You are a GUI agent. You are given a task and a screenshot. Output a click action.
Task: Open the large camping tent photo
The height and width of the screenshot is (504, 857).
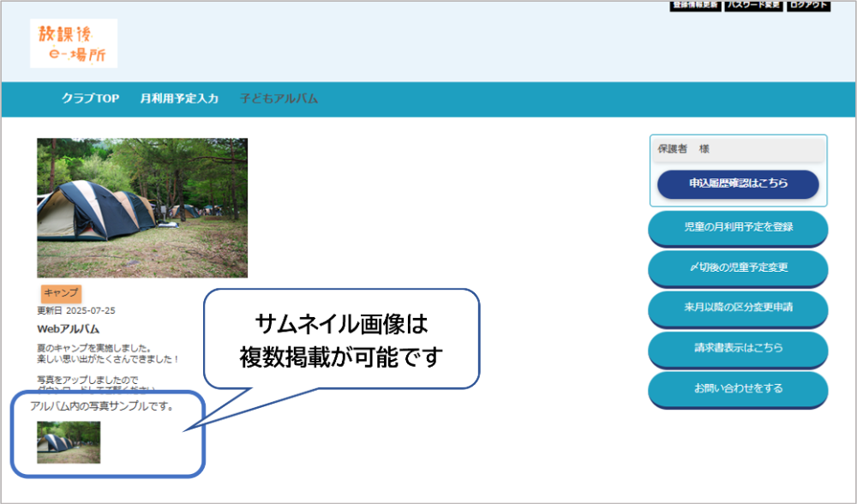(x=142, y=207)
